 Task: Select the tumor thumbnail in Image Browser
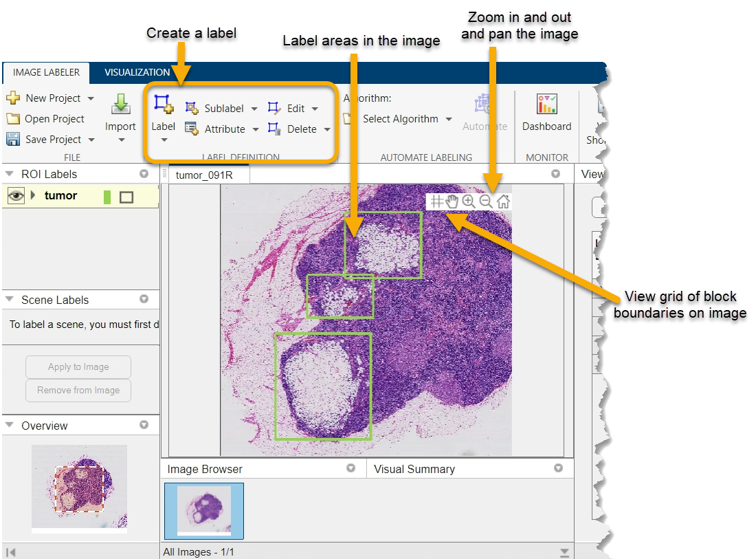(204, 511)
